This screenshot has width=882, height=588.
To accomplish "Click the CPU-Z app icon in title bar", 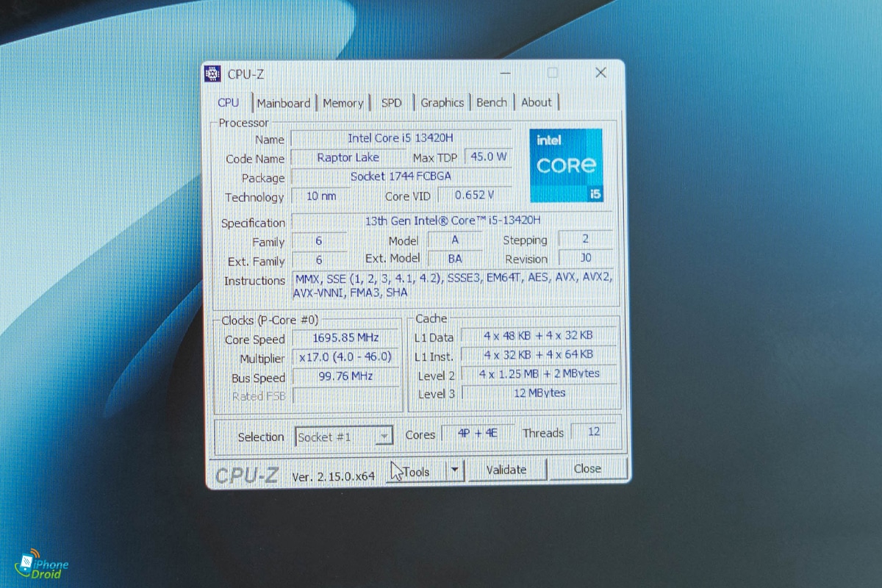I will pyautogui.click(x=212, y=73).
